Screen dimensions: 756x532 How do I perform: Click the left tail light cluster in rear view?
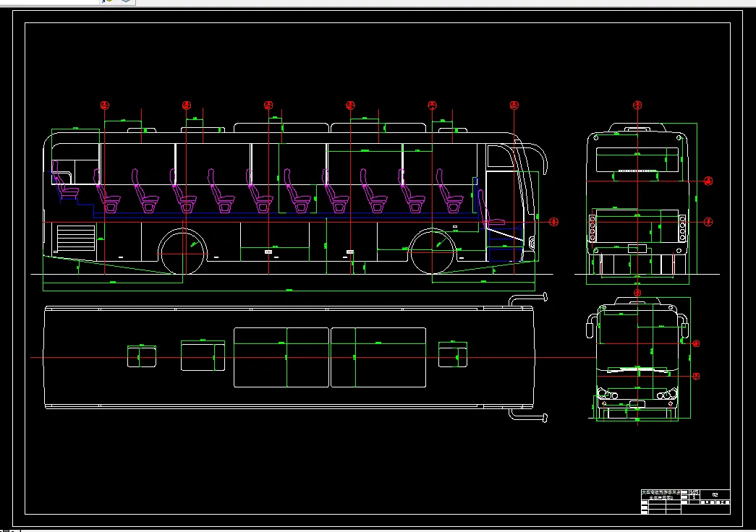tap(593, 228)
